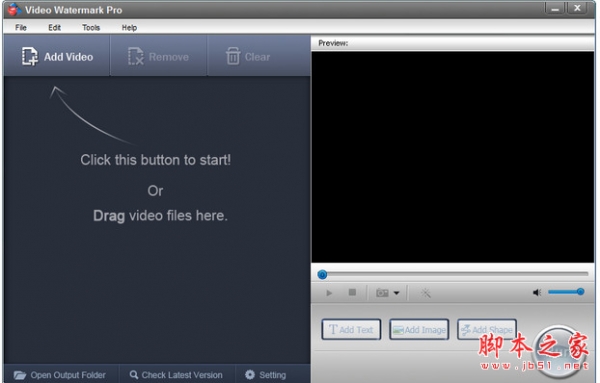The image size is (600, 383).
Task: Close the Video Watermark Pro window
Action: tap(577, 8)
